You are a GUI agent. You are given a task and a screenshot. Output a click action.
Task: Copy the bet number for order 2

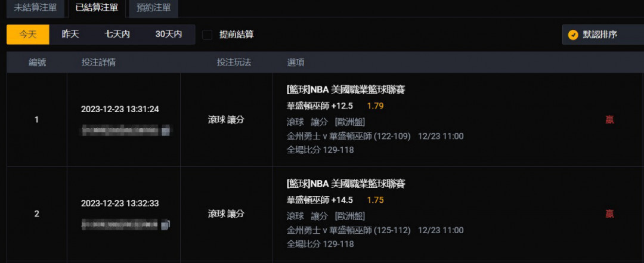(x=166, y=225)
